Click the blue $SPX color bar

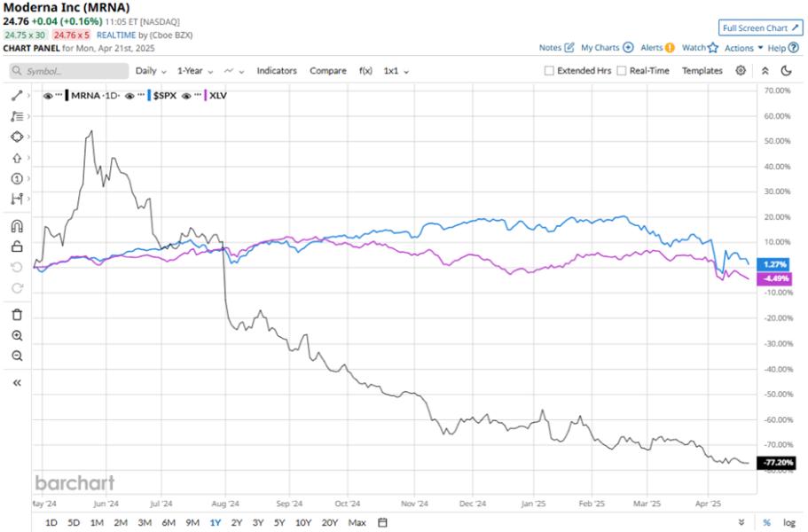point(149,95)
